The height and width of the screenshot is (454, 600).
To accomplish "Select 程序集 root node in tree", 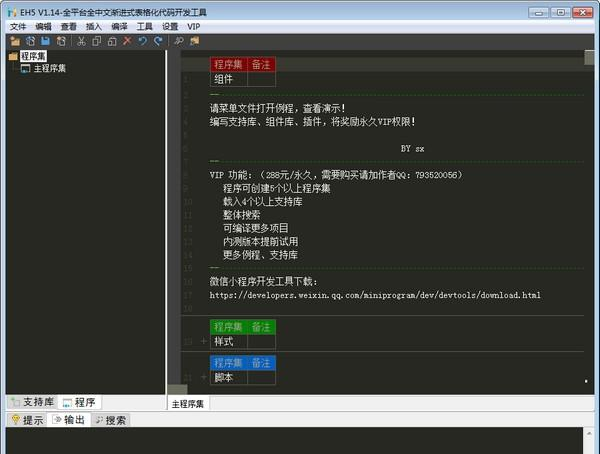I will point(33,56).
